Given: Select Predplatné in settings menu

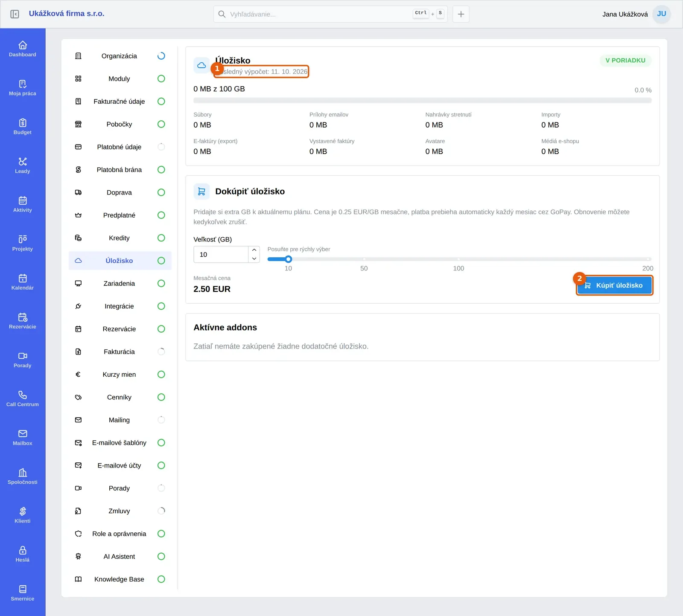Looking at the screenshot, I should [x=120, y=215].
